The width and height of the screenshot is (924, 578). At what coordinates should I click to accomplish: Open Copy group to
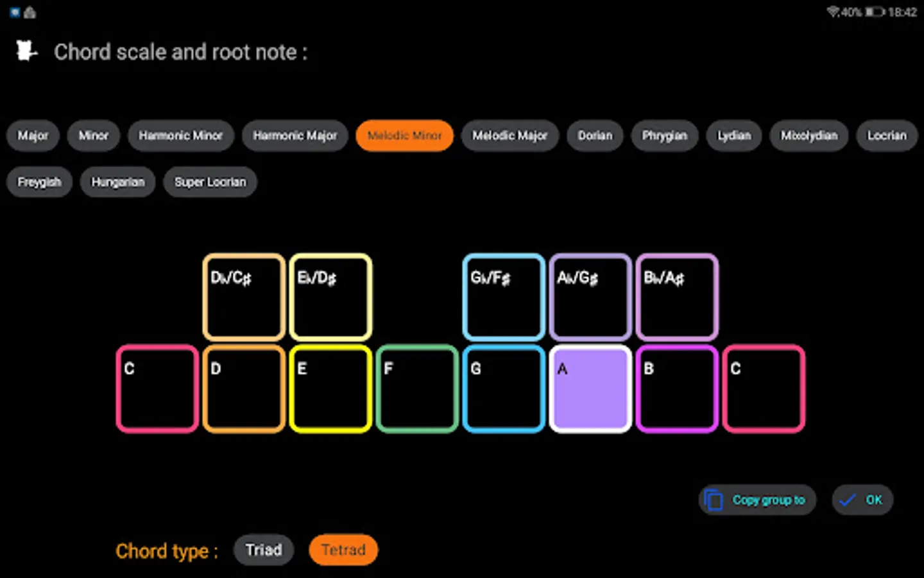point(757,500)
